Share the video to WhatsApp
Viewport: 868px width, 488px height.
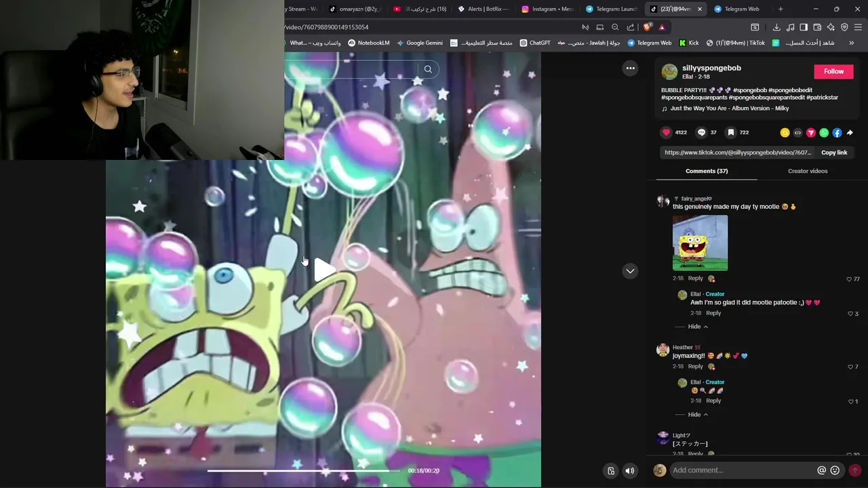[824, 133]
